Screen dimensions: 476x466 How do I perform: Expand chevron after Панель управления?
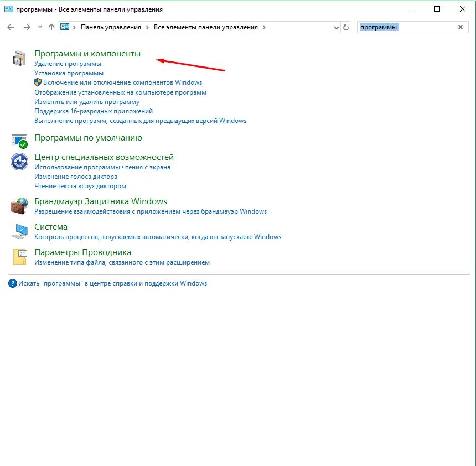pos(147,27)
